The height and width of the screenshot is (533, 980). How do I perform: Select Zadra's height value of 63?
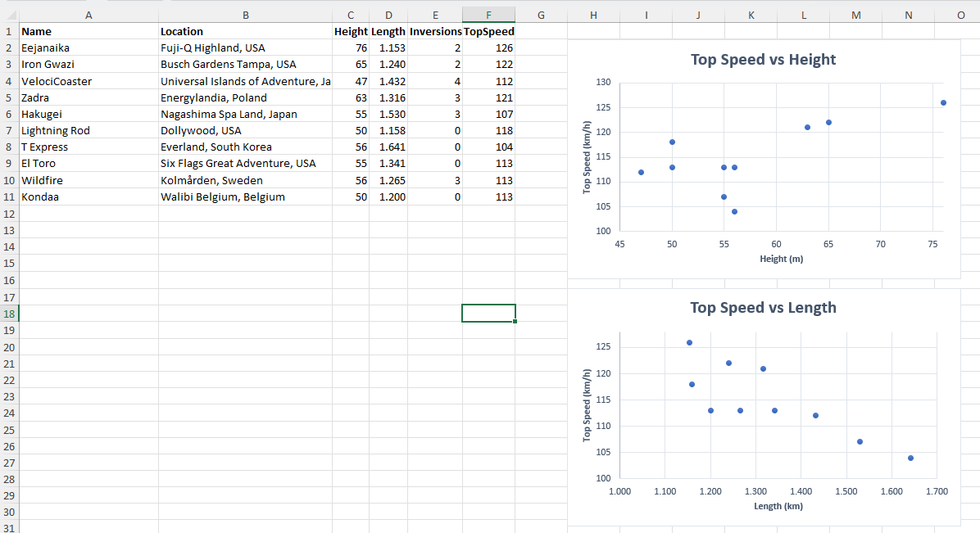[x=352, y=97]
